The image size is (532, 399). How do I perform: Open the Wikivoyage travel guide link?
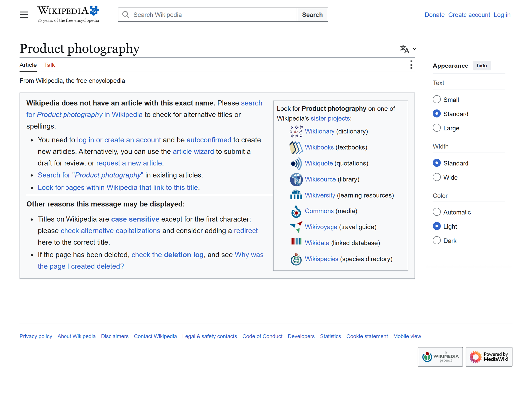pyautogui.click(x=321, y=227)
